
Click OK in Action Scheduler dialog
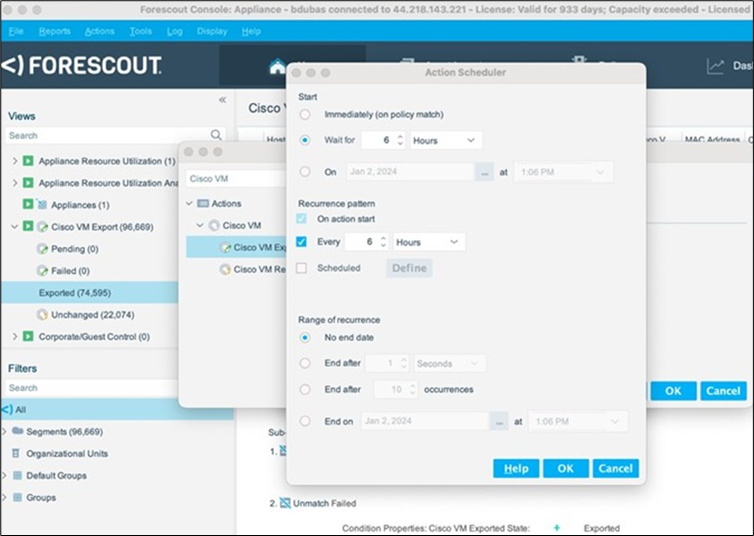click(x=566, y=468)
